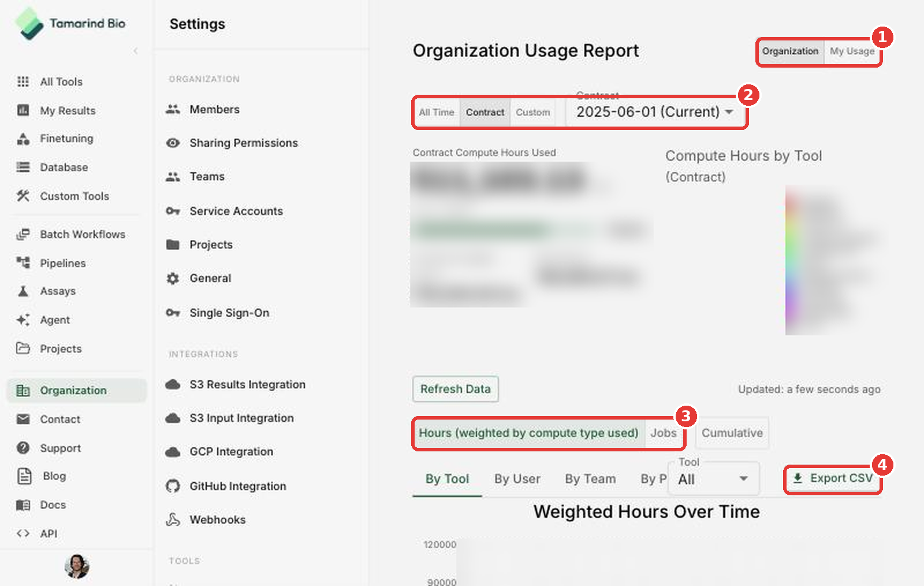
Task: Switch report view to My Usage
Action: pos(852,51)
